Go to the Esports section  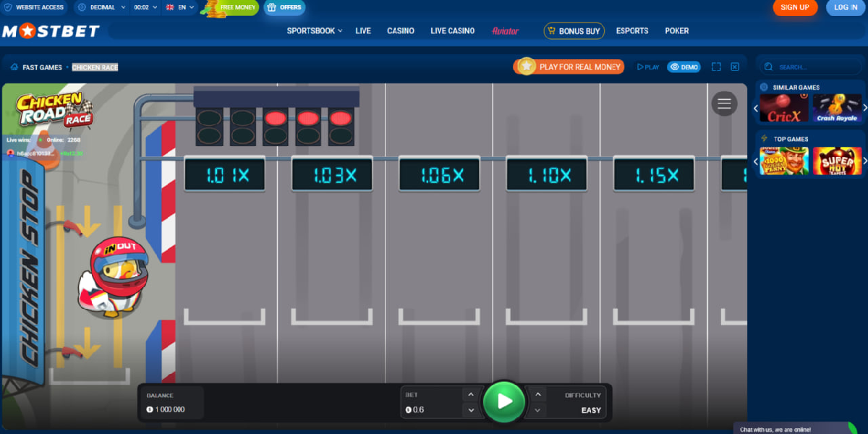click(x=631, y=31)
